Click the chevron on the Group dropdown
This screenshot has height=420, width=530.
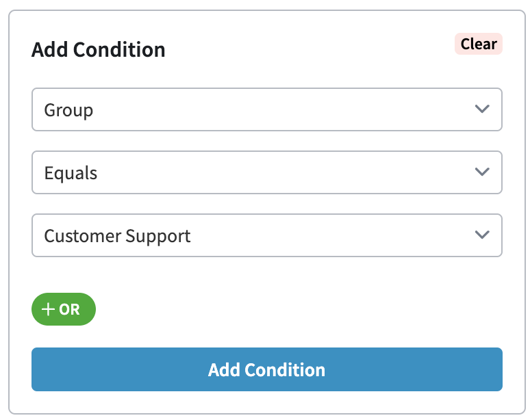[482, 109]
